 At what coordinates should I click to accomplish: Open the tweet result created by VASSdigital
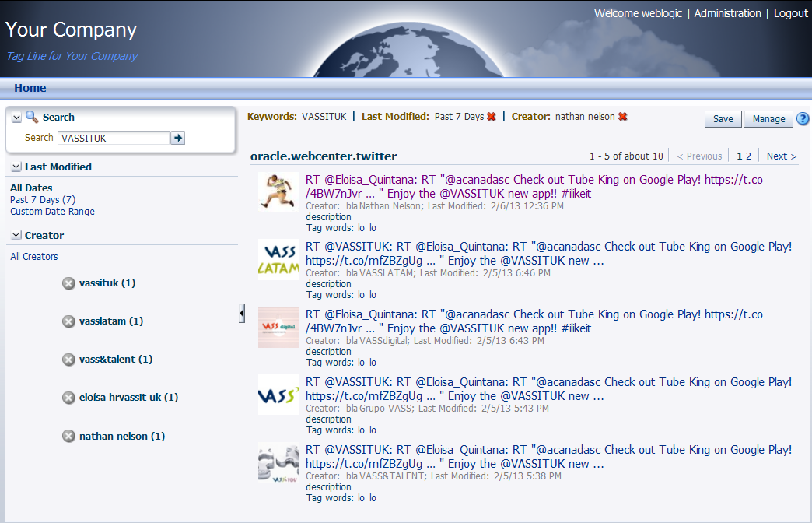coord(534,321)
